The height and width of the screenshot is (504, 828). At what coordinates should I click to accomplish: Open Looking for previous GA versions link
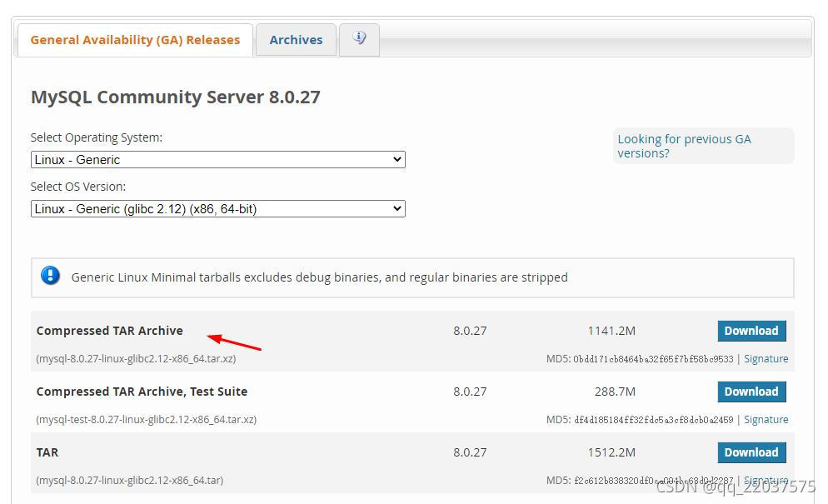pos(684,146)
